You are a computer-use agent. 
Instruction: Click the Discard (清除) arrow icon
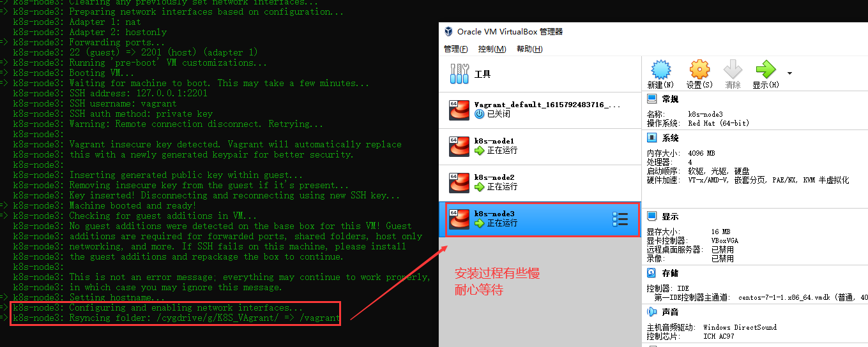coord(733,70)
